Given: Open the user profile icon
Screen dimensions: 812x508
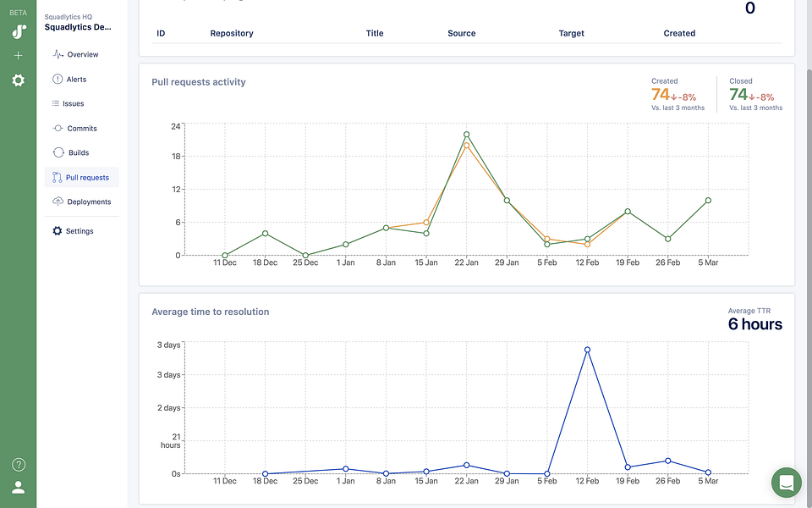Looking at the screenshot, I should tap(18, 488).
